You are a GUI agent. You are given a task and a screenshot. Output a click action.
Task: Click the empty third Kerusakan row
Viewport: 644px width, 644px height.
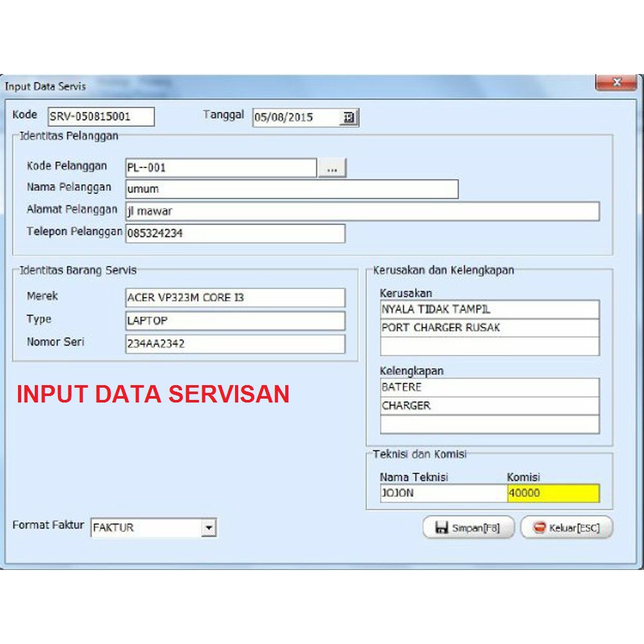[489, 346]
